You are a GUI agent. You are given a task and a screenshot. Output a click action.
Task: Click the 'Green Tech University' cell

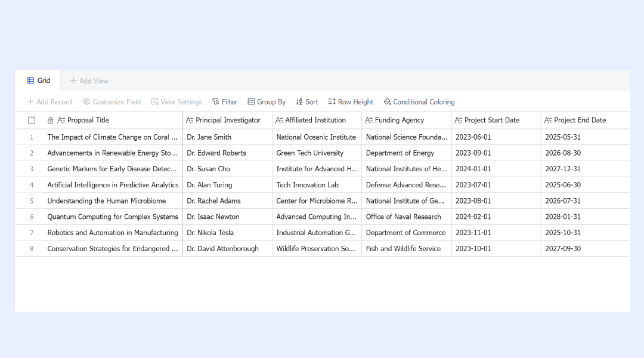[317, 153]
